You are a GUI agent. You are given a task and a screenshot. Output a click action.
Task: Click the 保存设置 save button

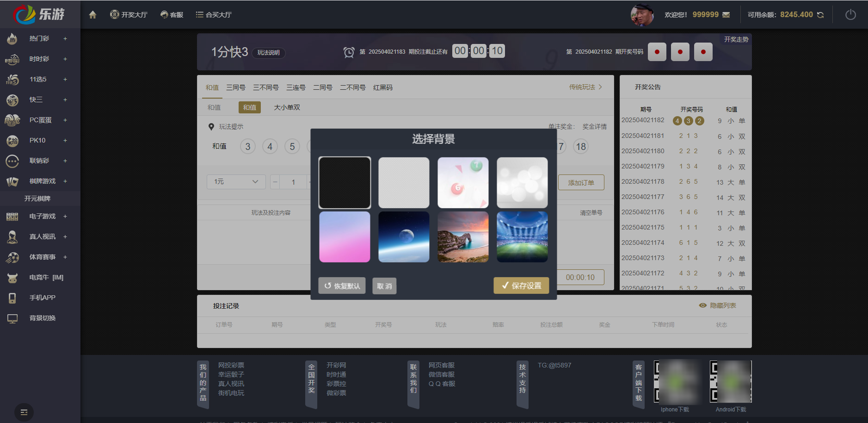[x=521, y=286]
